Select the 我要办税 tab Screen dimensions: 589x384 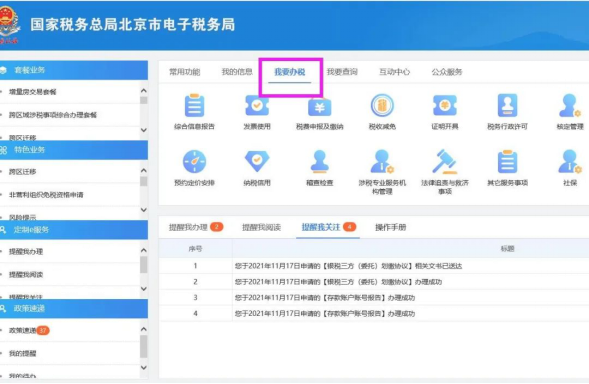[290, 72]
